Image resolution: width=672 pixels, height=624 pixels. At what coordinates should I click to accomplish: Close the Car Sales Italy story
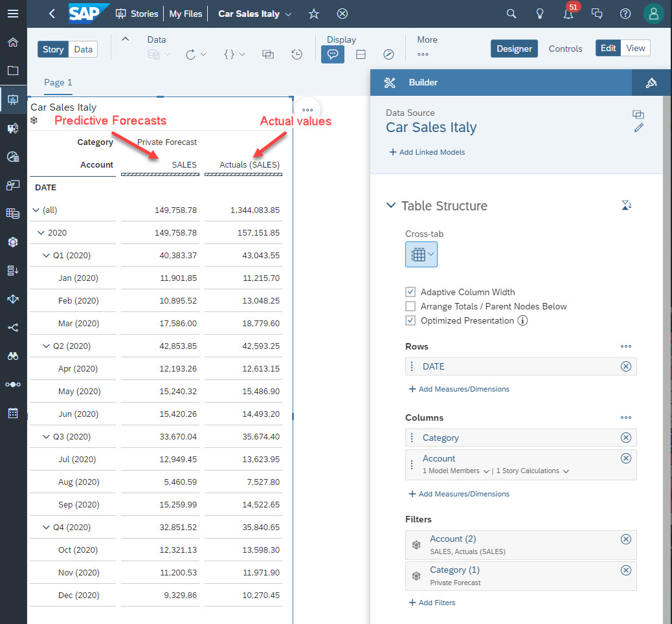[342, 14]
